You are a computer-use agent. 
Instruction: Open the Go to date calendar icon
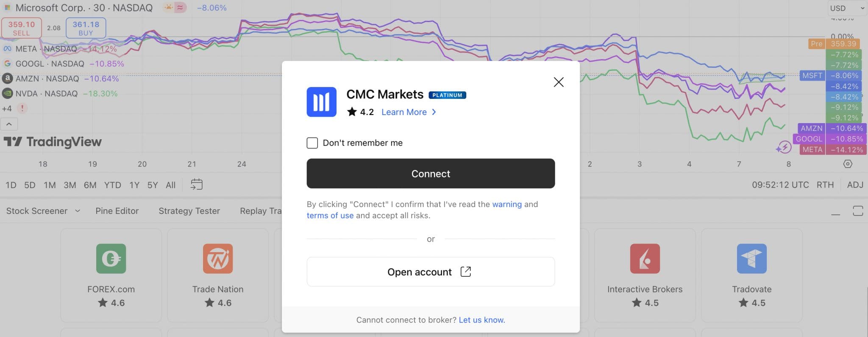[197, 185]
